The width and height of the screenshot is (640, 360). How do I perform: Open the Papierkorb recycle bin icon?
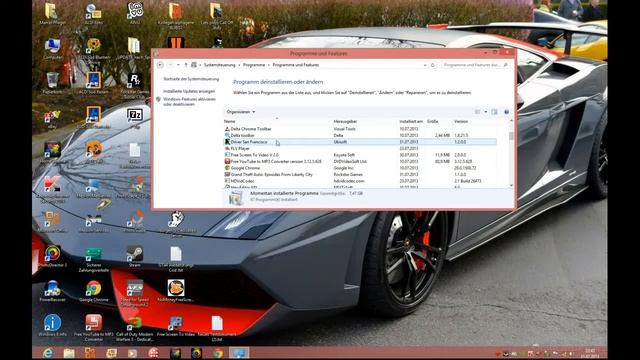(53, 83)
